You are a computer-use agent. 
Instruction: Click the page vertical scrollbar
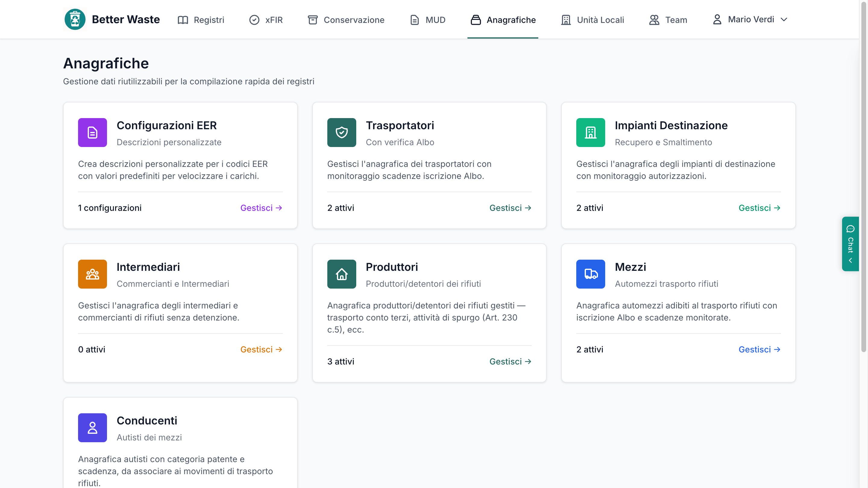pyautogui.click(x=863, y=177)
